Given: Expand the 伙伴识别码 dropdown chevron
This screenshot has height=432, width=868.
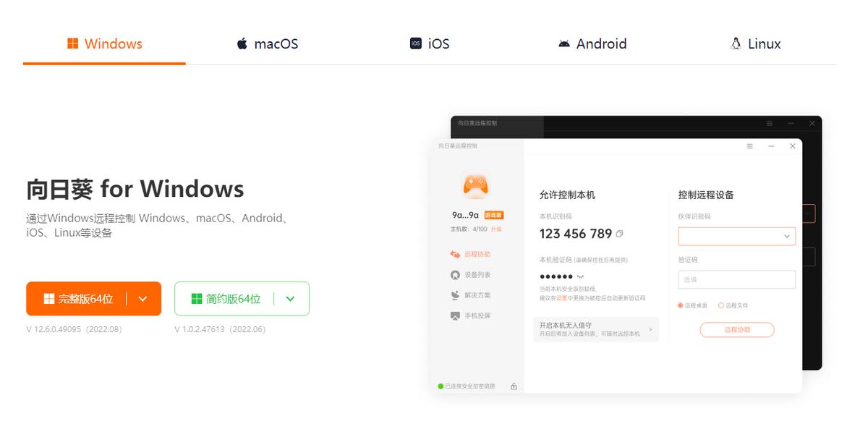Looking at the screenshot, I should click(x=787, y=236).
